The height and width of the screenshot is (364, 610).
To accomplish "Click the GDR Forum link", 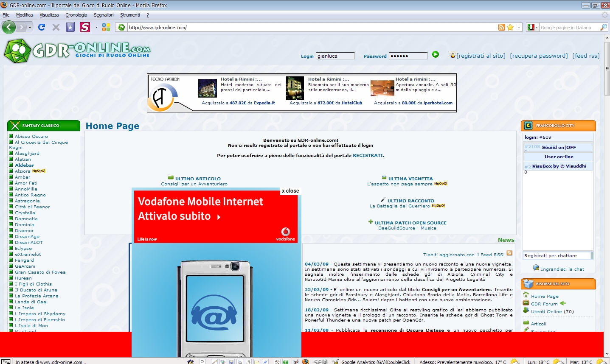I will 544,304.
